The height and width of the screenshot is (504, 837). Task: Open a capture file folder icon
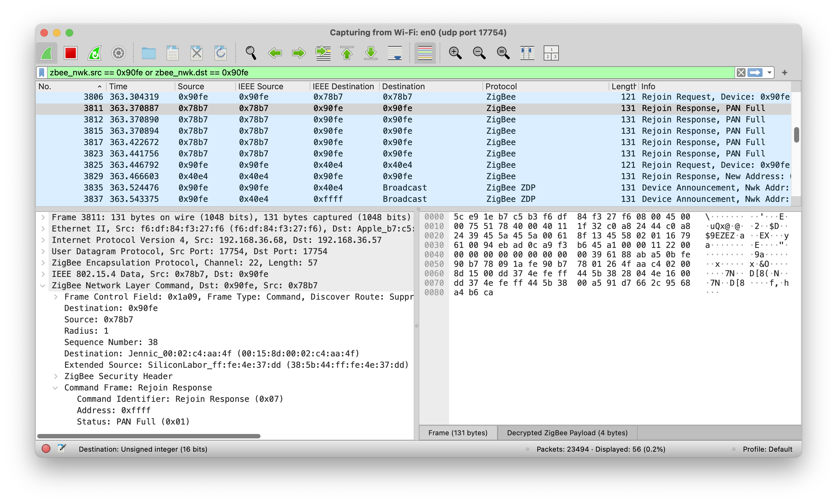[149, 53]
